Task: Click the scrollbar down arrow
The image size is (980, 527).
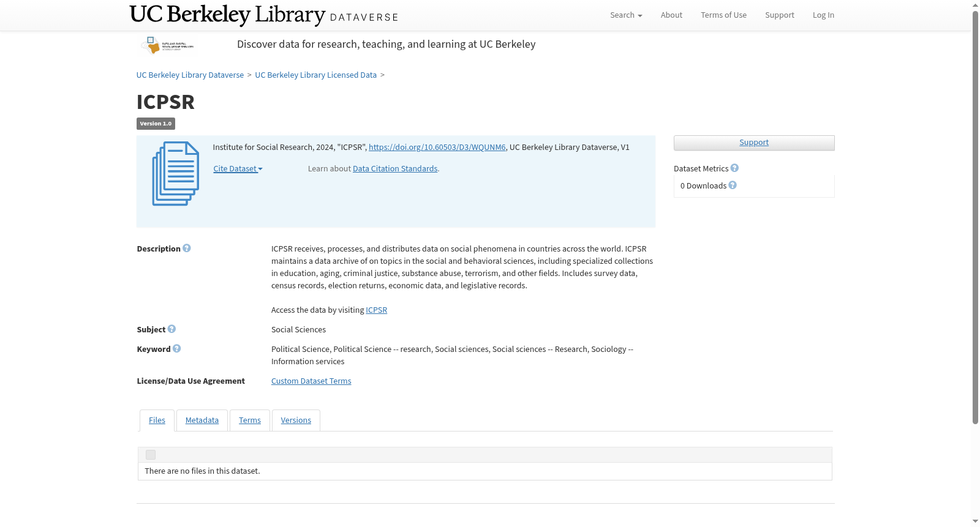Action: [975, 521]
